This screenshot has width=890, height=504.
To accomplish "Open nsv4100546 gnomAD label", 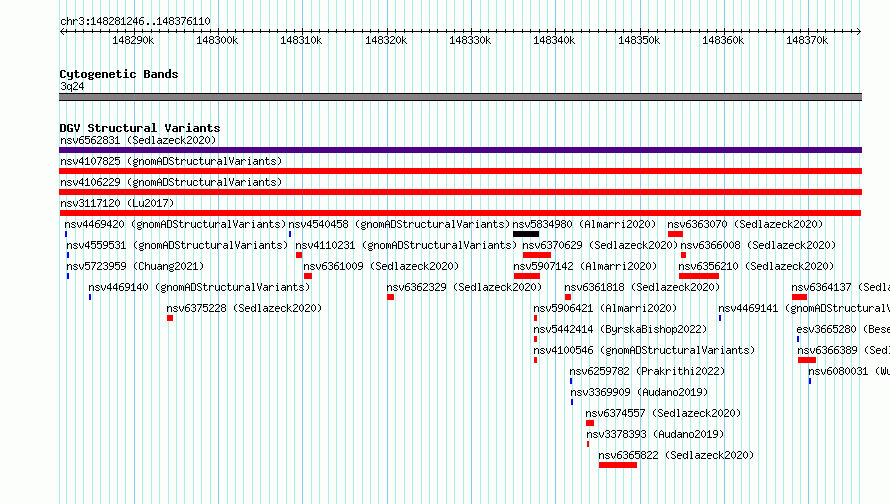I will pos(644,350).
